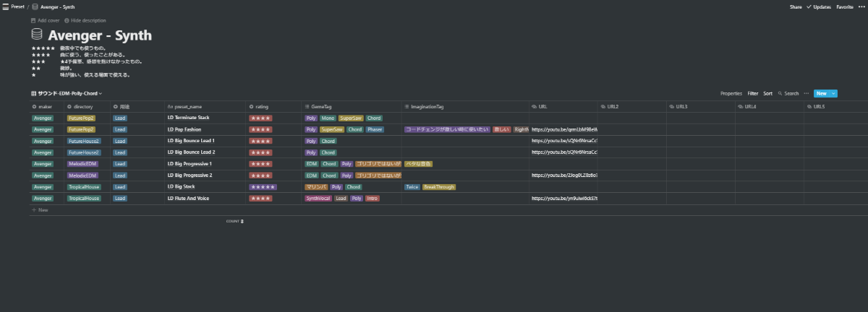Click the Phaser tag in LD Pop Fashion row
Screen dimensions: 868x312
(375, 129)
